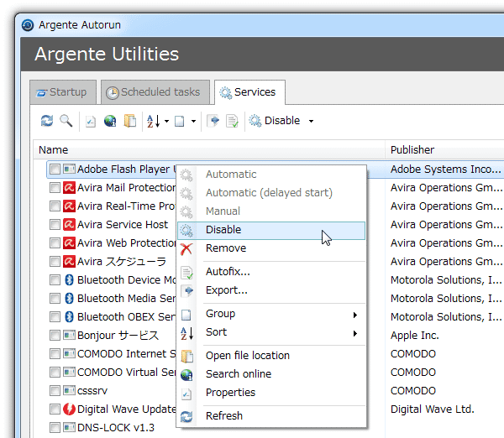Choose Refresh in the context menu
The height and width of the screenshot is (438, 504).
pyautogui.click(x=271, y=416)
